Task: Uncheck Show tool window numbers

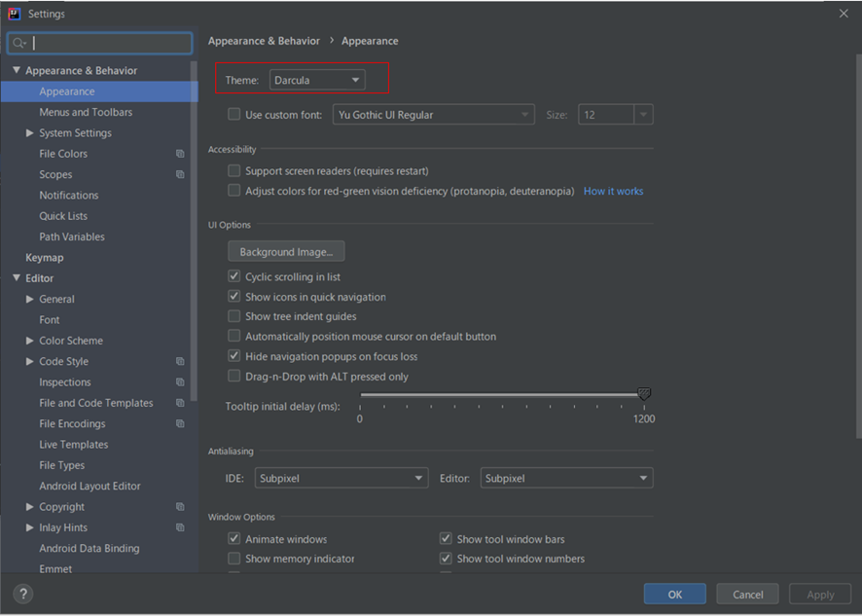Action: coord(446,559)
